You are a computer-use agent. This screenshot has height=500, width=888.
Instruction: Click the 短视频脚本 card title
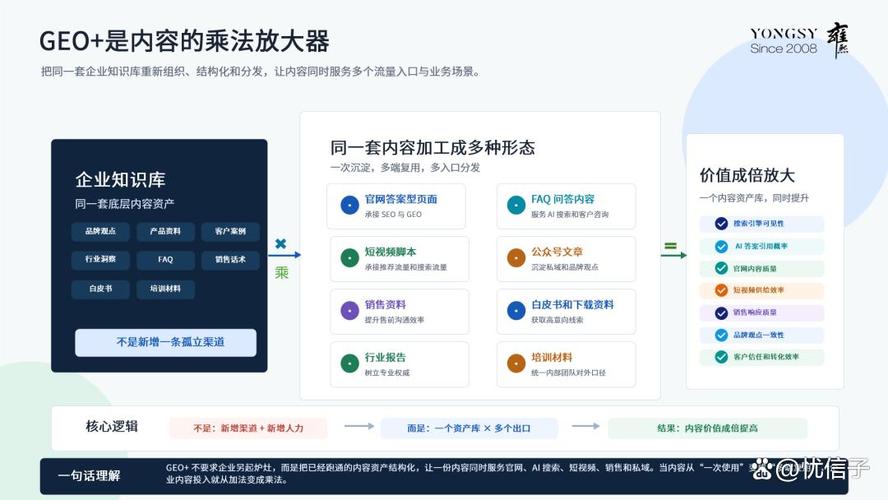[390, 252]
